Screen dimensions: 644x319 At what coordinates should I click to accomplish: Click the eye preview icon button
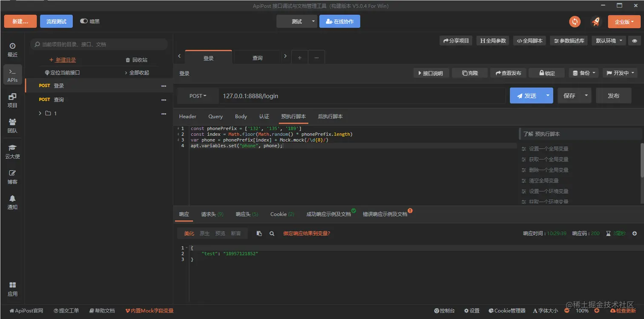(x=635, y=41)
